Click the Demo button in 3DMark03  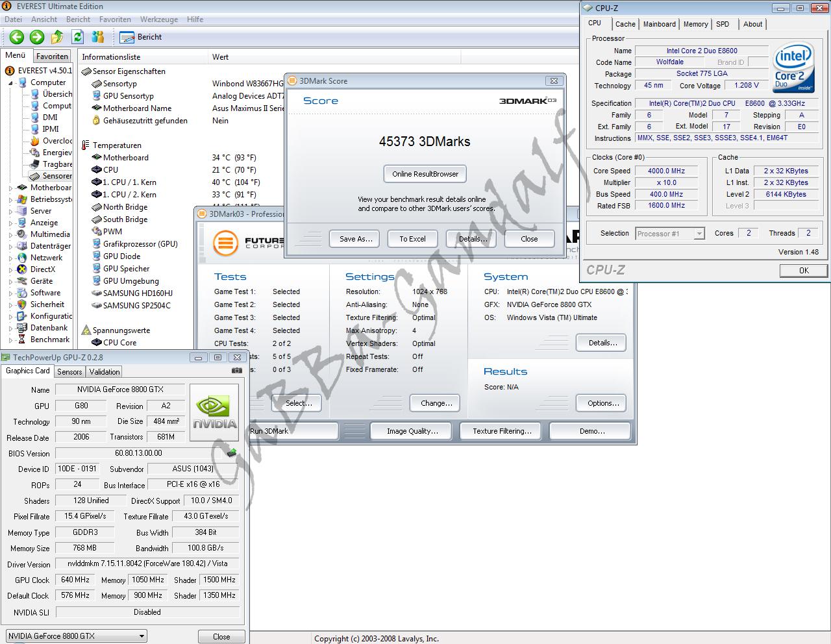click(x=591, y=431)
